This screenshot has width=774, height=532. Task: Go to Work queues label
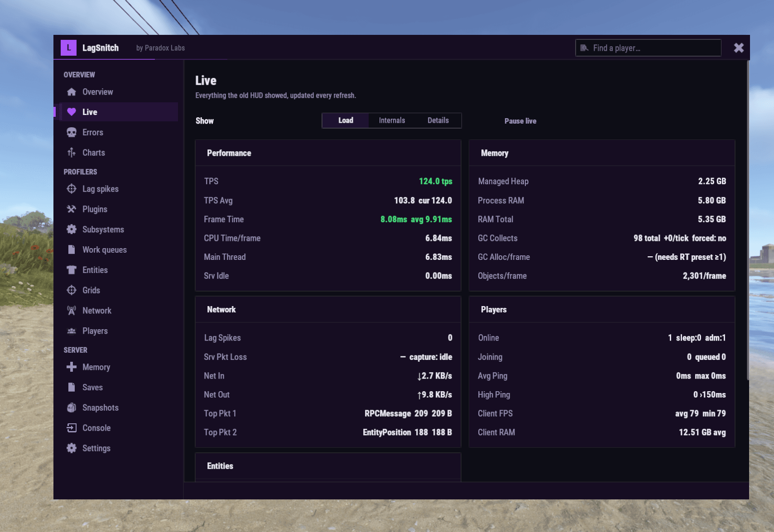pyautogui.click(x=105, y=249)
